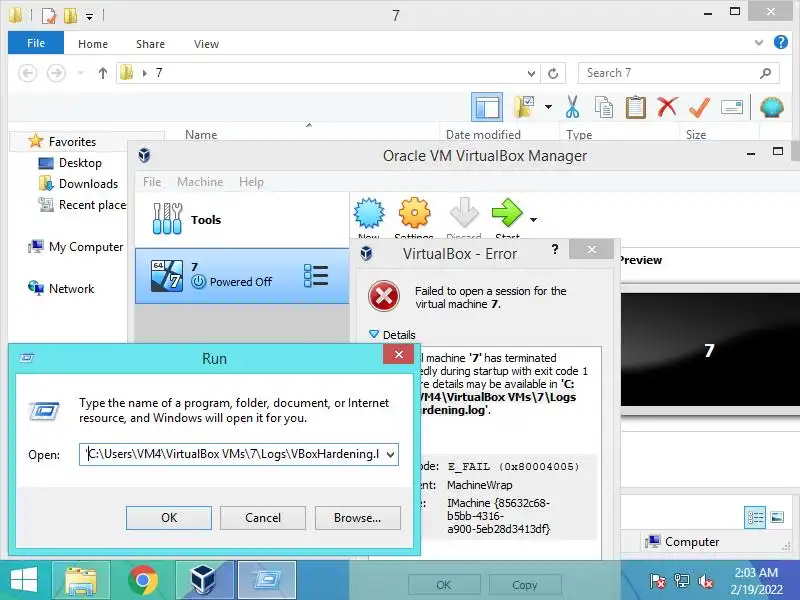The width and height of the screenshot is (800, 600).
Task: Click the volume muted tray icon
Action: (706, 581)
